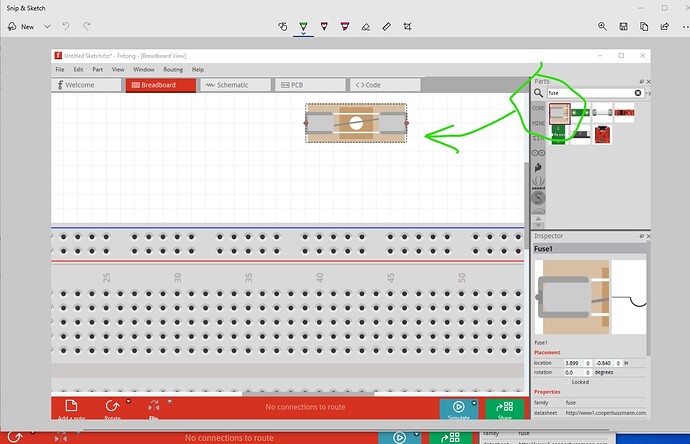This screenshot has height=444, width=690.
Task: Click the Add a note icon
Action: [71, 407]
